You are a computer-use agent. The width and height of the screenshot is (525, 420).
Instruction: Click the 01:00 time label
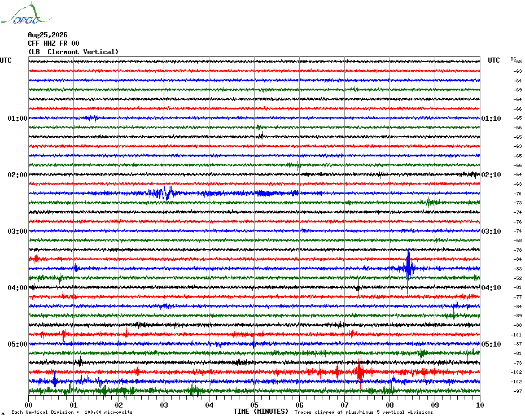point(17,118)
